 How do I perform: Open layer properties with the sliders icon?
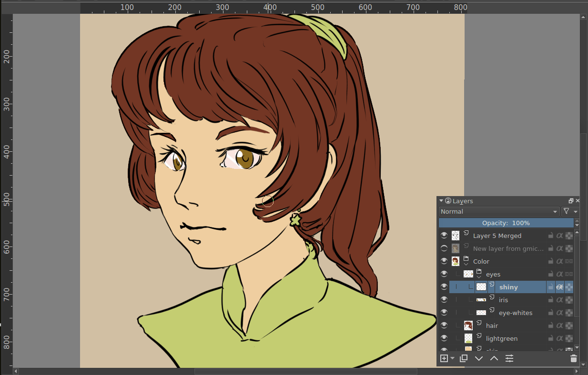(x=509, y=358)
